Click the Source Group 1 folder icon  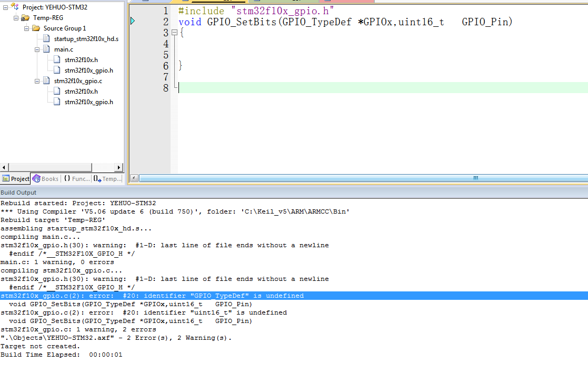pyautogui.click(x=36, y=28)
